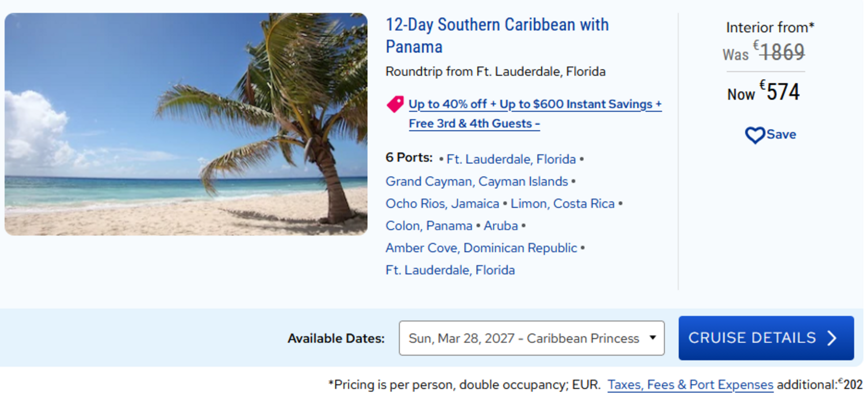
Task: Click first Ft. Lauderdale, Florida port link
Action: pos(511,159)
